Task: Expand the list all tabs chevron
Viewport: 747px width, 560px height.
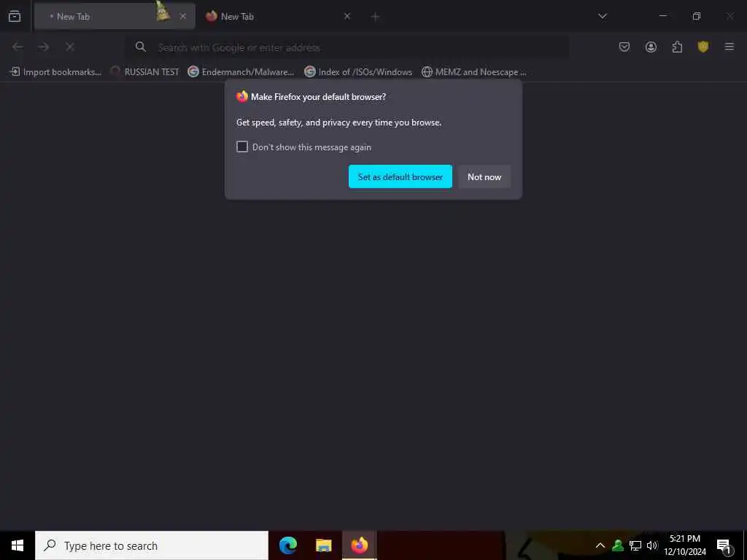Action: [x=602, y=16]
